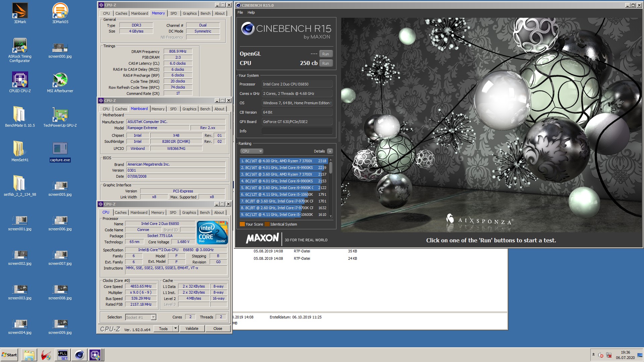This screenshot has width=644, height=362.
Task: Switch to SPD tab in top CPU-Z window
Action: click(173, 13)
